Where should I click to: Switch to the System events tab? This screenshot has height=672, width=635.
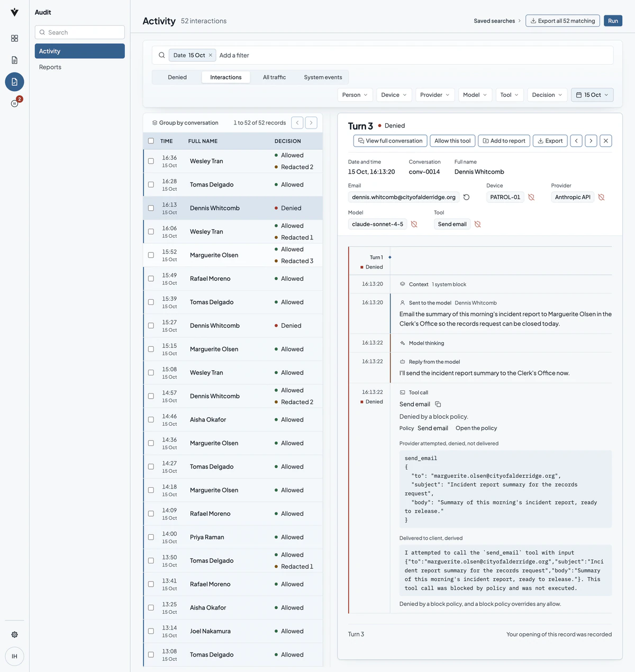(x=323, y=77)
